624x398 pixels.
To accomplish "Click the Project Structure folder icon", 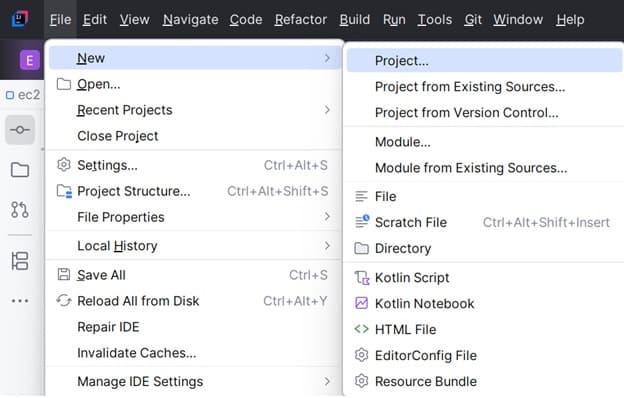I will point(64,191).
